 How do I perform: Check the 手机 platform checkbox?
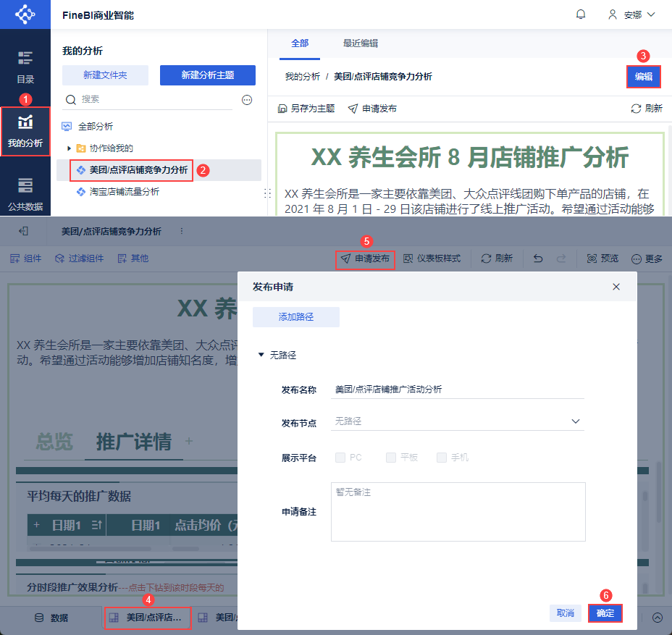click(x=442, y=458)
